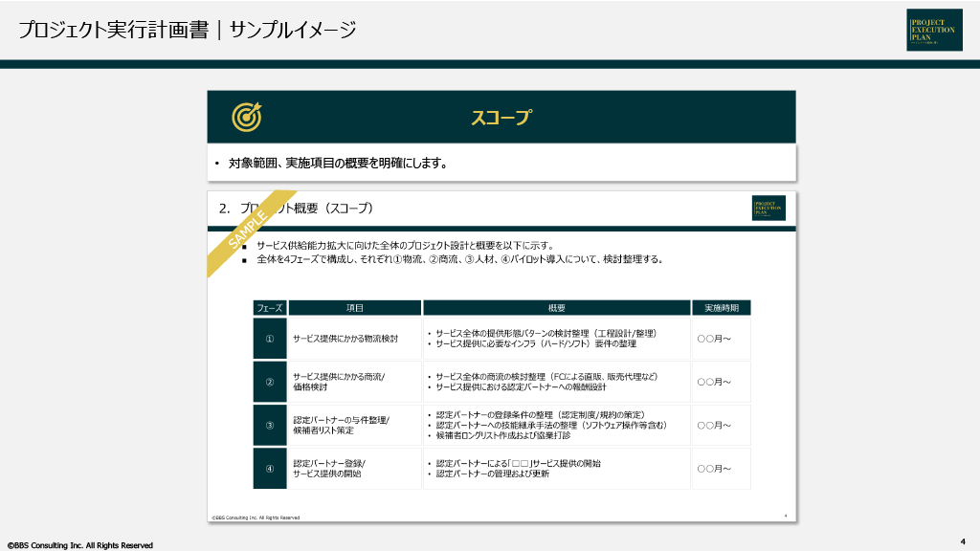The image size is (980, 551).
Task: Click the BBS Consulting copyright text at bottom left
Action: point(80,545)
